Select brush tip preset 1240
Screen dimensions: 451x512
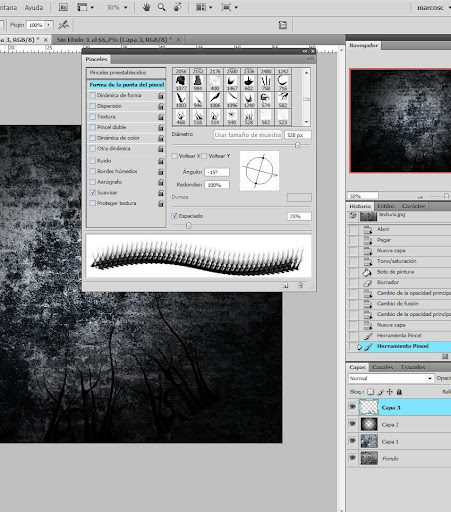click(x=249, y=99)
